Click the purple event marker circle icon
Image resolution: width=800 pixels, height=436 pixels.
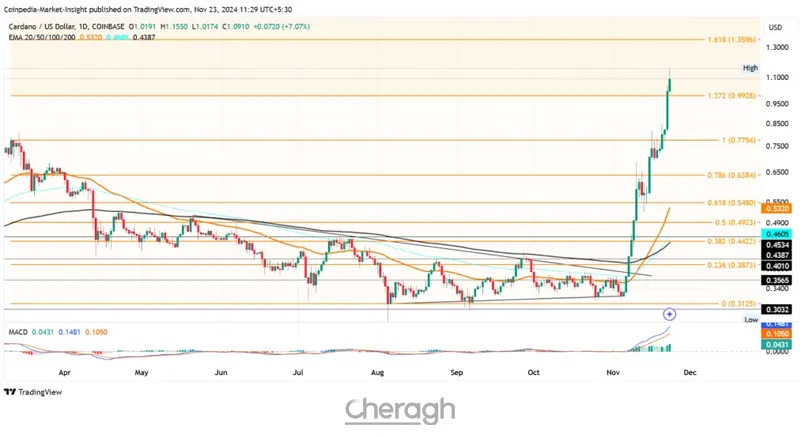click(668, 314)
